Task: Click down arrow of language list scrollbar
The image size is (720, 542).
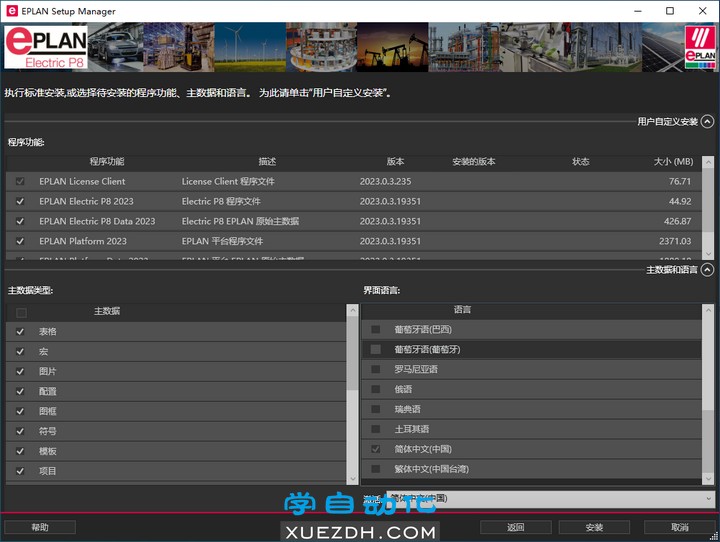Action: pos(709,479)
